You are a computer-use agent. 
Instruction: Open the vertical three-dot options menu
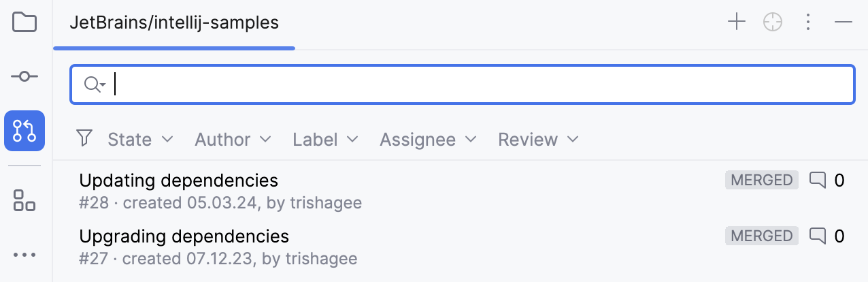coord(808,22)
